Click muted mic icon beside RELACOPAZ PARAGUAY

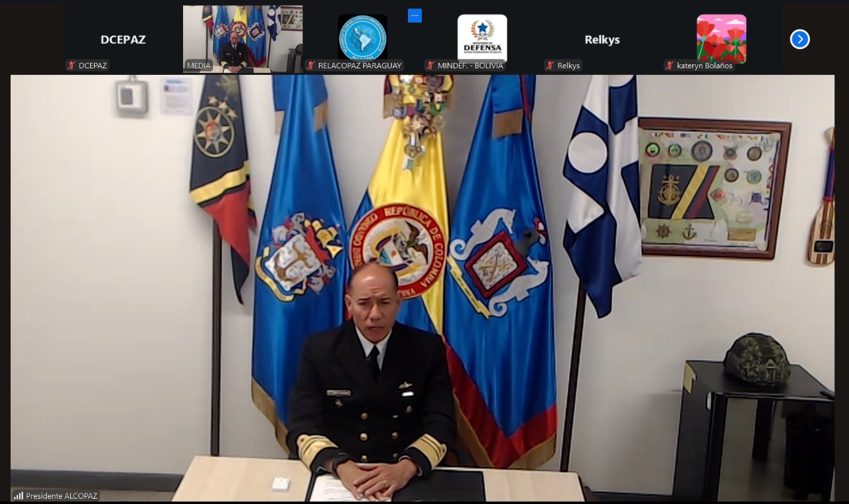tap(310, 66)
